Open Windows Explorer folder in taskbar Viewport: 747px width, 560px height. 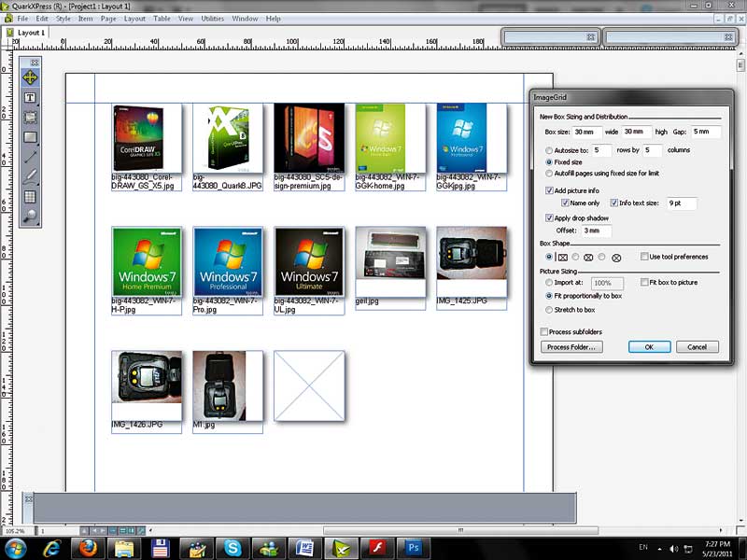click(x=124, y=548)
